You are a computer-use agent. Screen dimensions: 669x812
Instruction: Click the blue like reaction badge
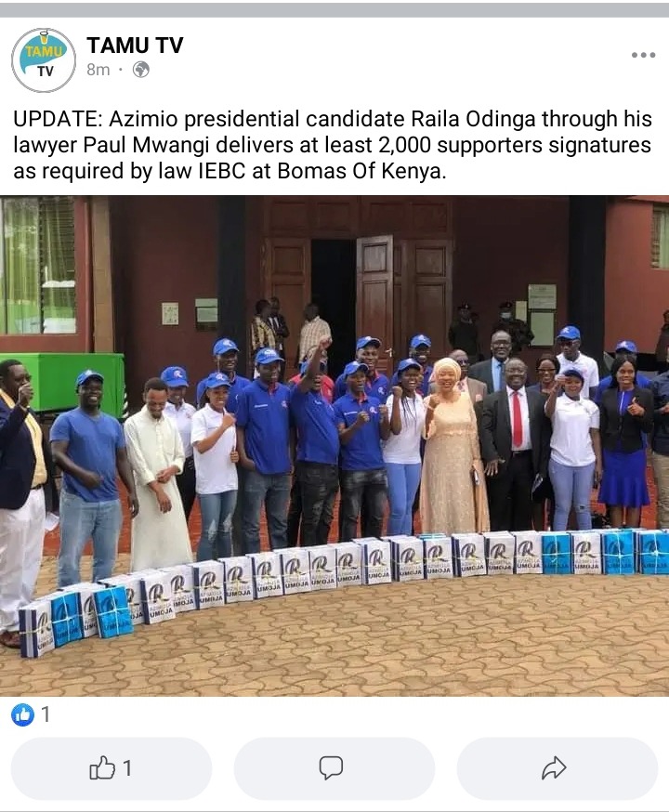pos(23,714)
